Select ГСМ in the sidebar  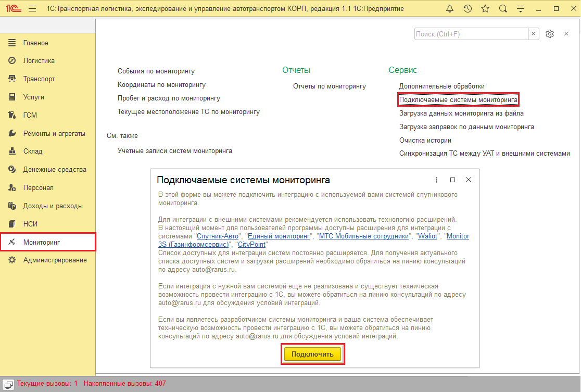30,115
